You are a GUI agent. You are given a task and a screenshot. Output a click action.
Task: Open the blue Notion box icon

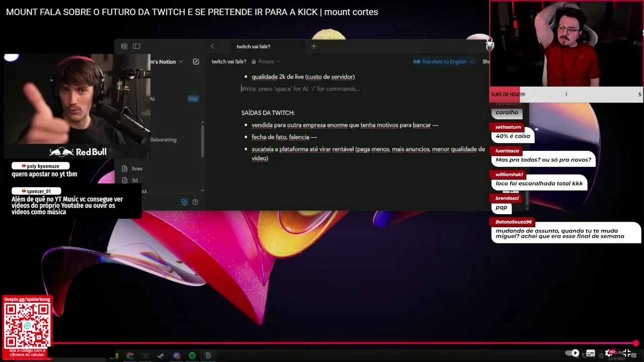(185, 202)
